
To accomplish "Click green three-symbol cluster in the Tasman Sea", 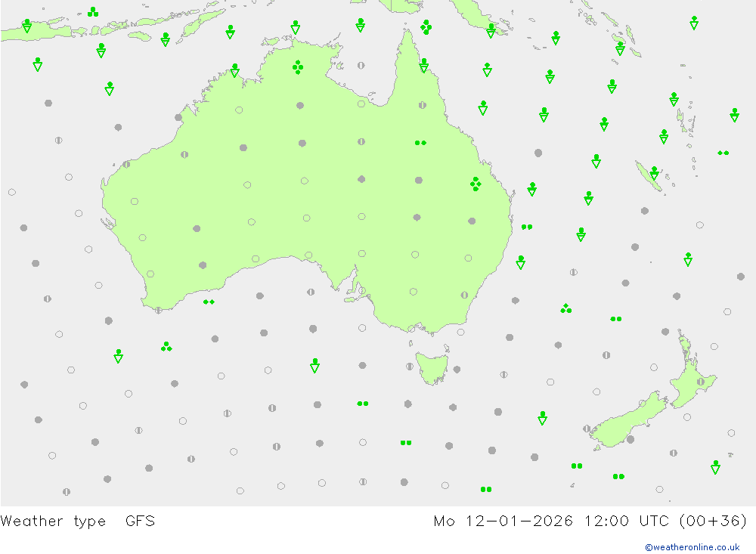I will (566, 308).
